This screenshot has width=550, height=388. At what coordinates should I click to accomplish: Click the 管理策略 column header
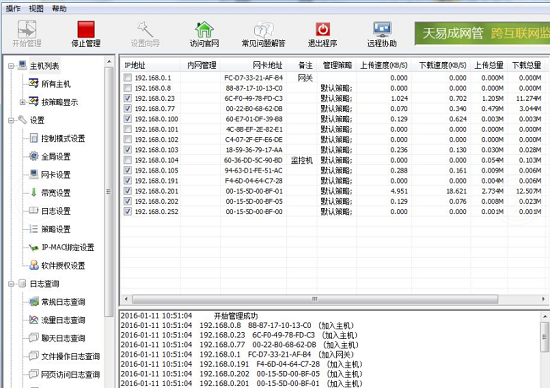pyautogui.click(x=337, y=65)
